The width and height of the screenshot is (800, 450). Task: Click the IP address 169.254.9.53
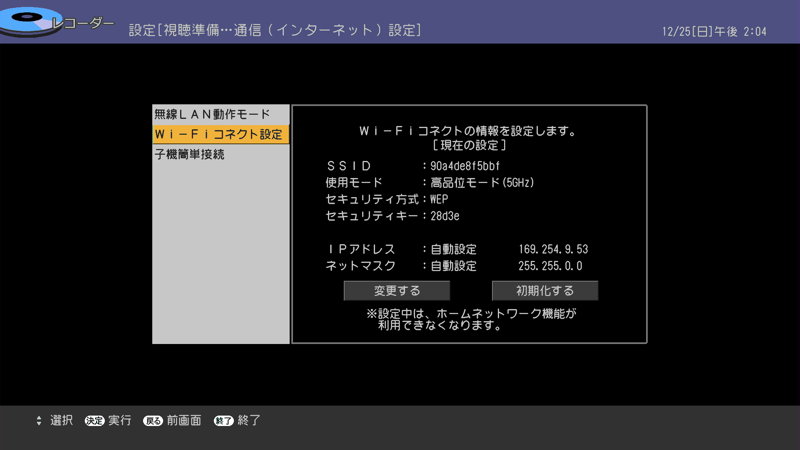click(553, 249)
